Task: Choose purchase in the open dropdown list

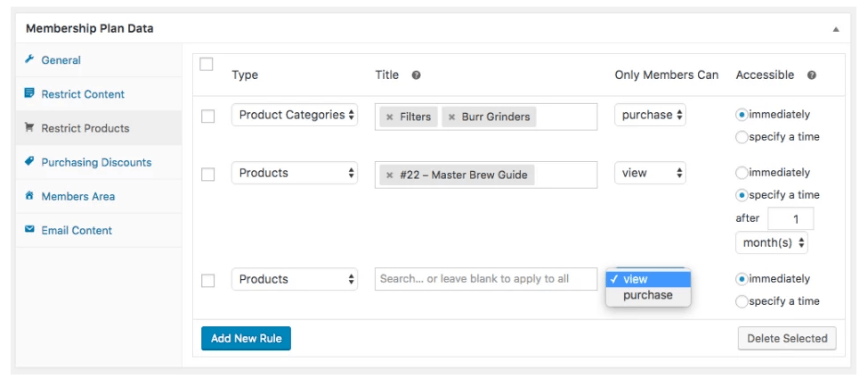Action: 648,295
